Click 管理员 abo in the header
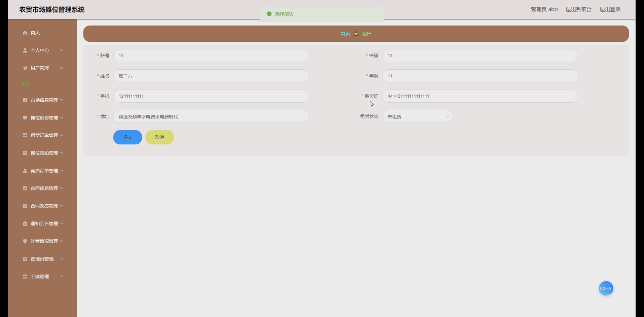644x317 pixels. coord(544,9)
